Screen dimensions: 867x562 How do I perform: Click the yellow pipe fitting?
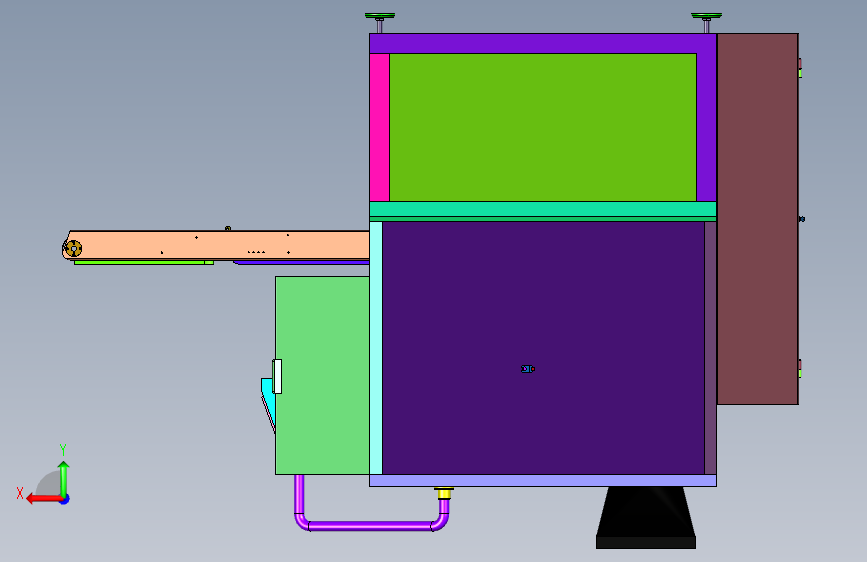(x=443, y=492)
